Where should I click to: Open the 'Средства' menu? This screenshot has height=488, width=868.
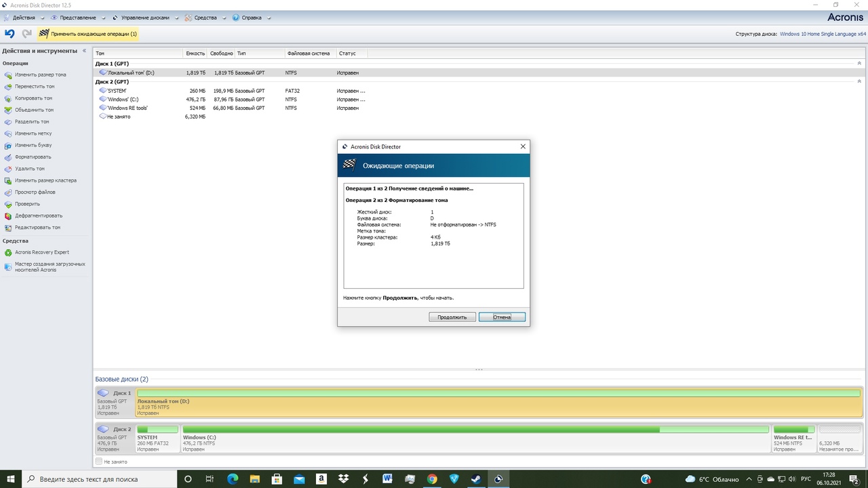point(205,18)
